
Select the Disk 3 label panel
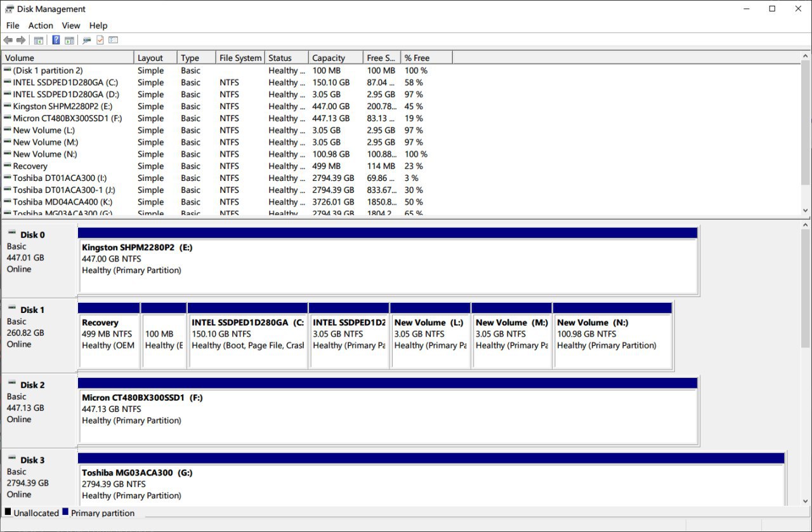(39, 478)
